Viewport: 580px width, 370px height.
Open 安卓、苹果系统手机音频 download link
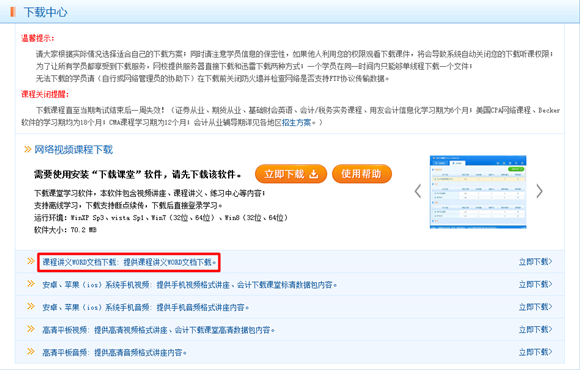click(x=145, y=307)
